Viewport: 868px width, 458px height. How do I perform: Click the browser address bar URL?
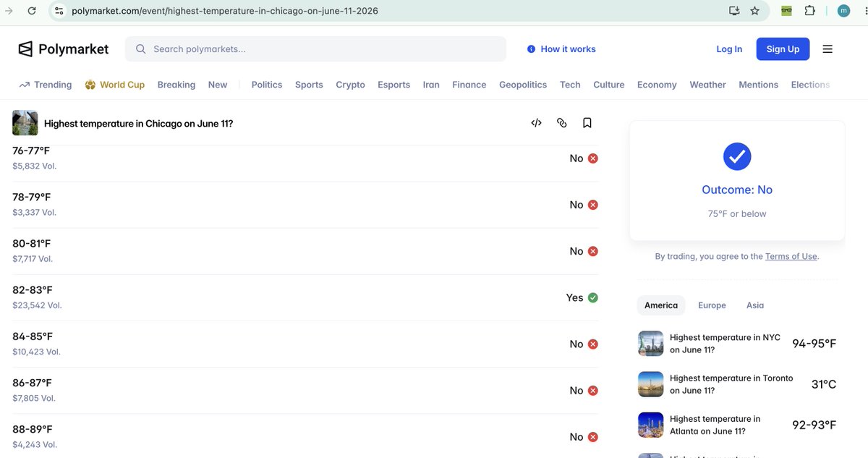coord(224,11)
